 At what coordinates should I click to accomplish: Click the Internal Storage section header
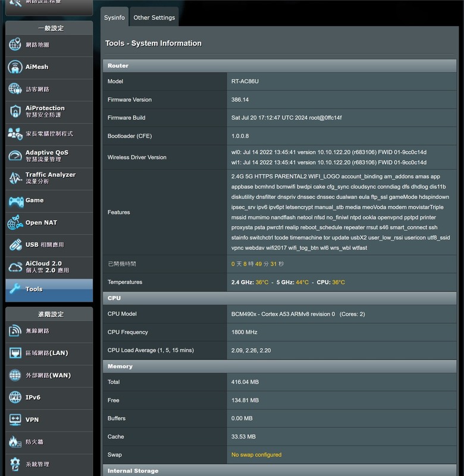tap(280, 470)
